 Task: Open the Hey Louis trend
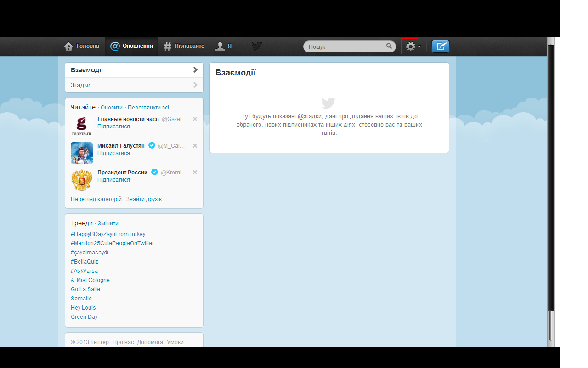[x=83, y=308]
